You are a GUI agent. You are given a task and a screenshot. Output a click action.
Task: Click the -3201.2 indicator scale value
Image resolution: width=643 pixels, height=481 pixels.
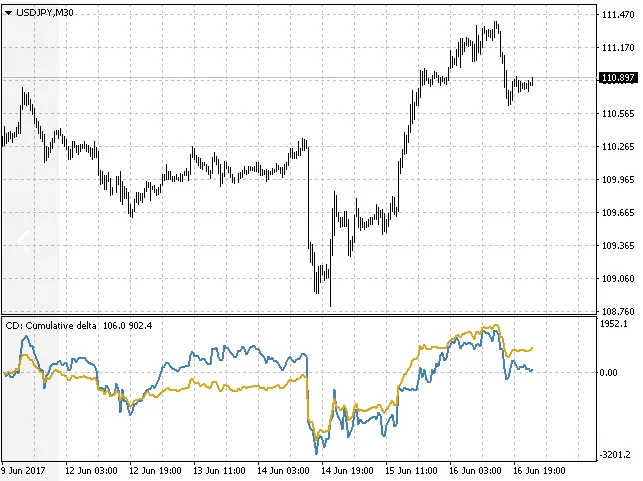(x=613, y=453)
